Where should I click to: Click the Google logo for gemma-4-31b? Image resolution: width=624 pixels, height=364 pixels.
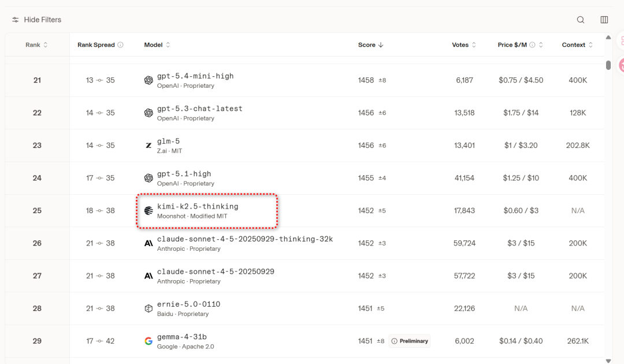click(x=148, y=341)
